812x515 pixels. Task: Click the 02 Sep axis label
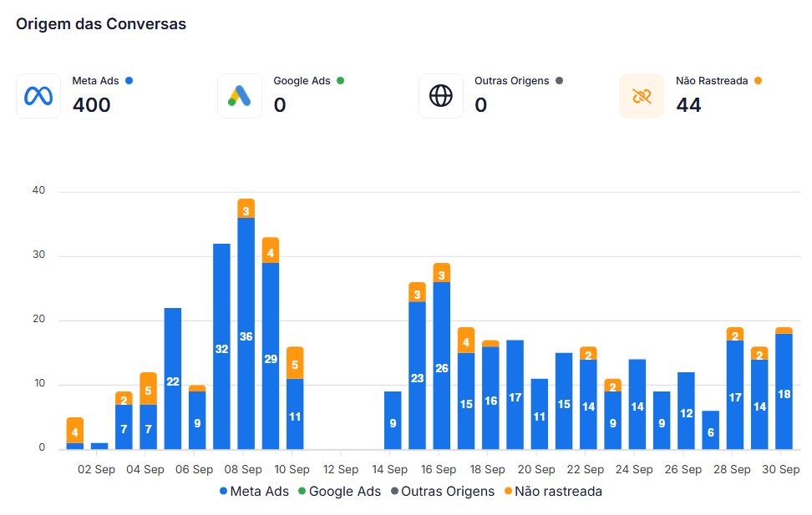pos(96,469)
